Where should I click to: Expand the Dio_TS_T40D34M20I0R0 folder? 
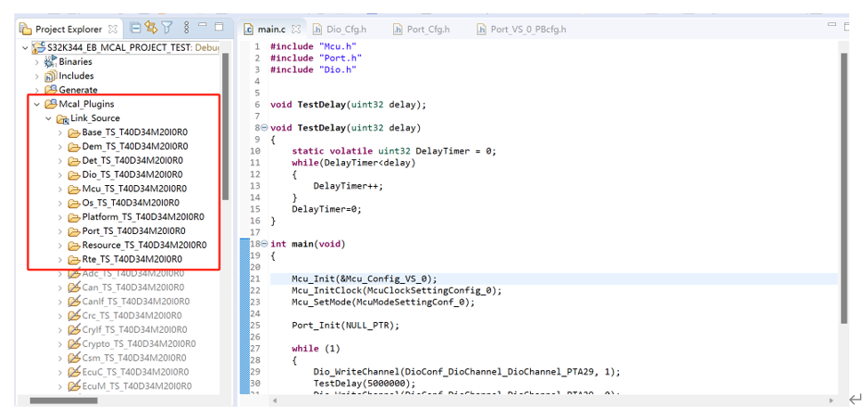tap(60, 175)
